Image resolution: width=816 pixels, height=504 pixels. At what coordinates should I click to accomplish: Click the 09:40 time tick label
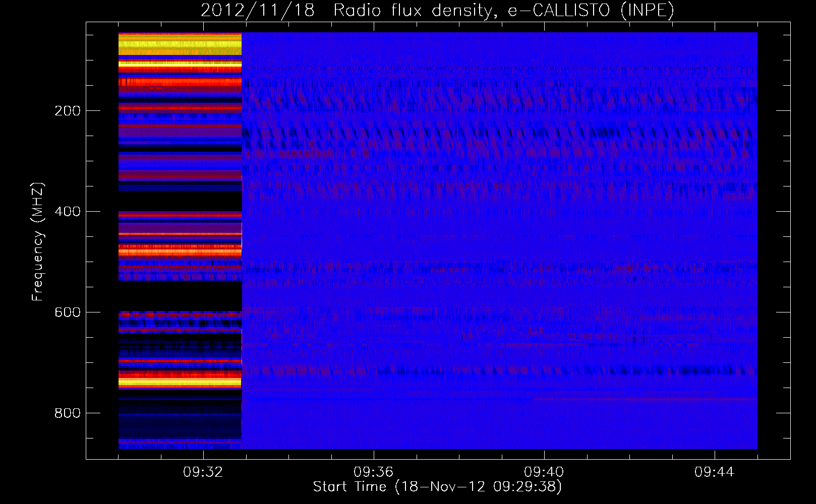coord(544,472)
